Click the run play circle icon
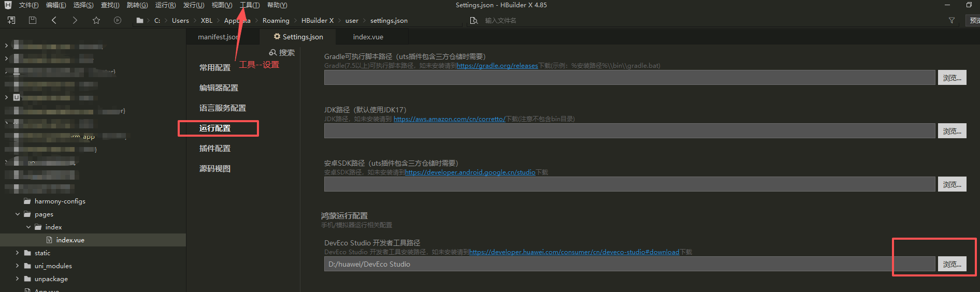The image size is (980, 292). tap(118, 20)
